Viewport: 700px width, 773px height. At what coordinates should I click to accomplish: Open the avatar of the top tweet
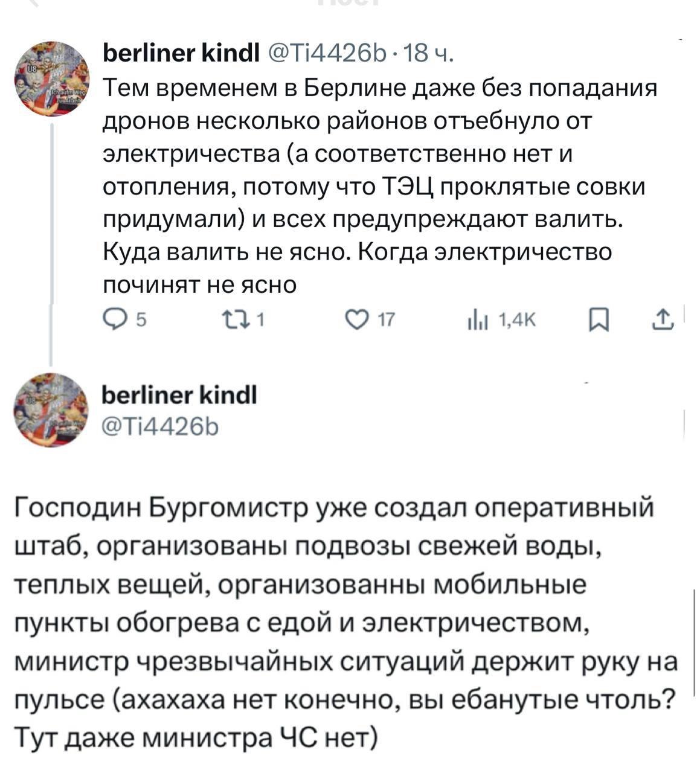[x=51, y=79]
